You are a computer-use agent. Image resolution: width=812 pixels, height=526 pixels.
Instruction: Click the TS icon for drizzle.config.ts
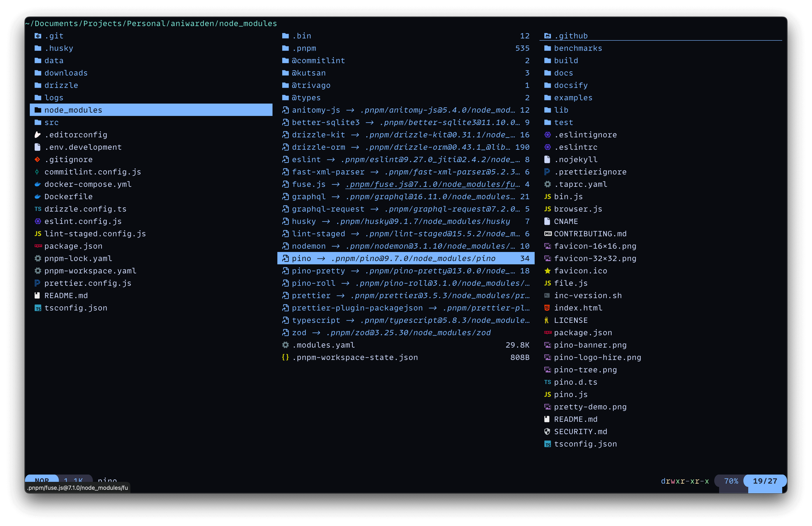38,209
